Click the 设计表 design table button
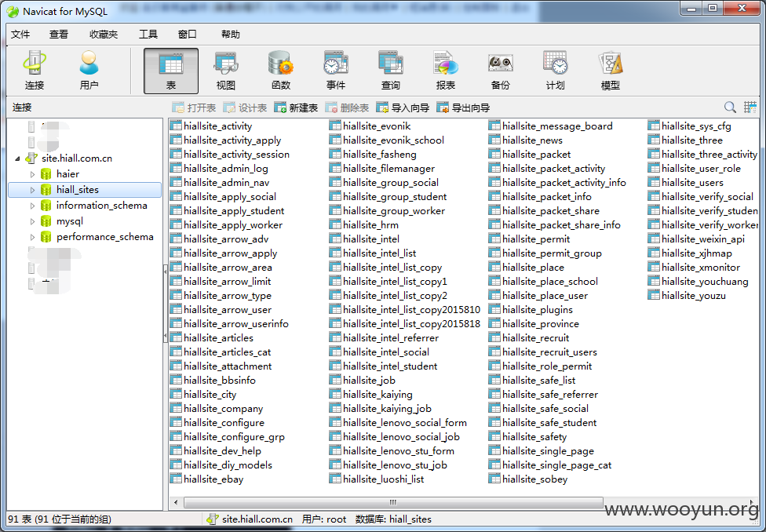Image resolution: width=766 pixels, height=532 pixels. pyautogui.click(x=245, y=108)
